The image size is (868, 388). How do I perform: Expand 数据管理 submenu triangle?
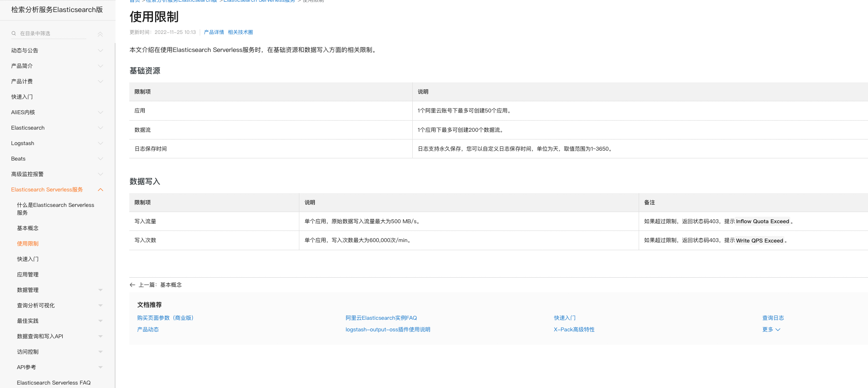pos(101,290)
